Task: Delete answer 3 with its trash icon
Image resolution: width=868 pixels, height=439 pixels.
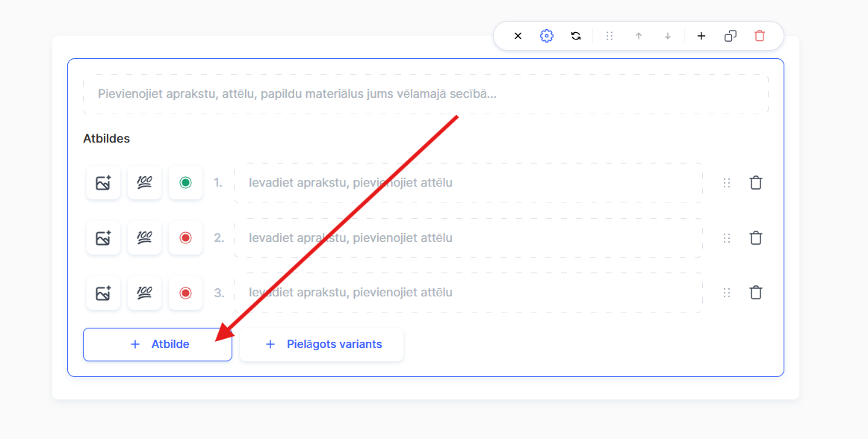Action: 756,293
